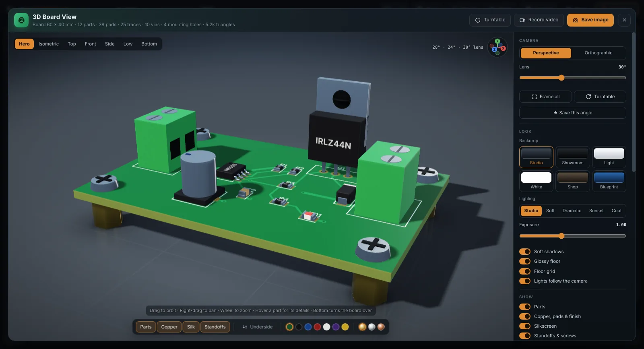Switch to the Bottom view preset
Viewport: 644px width, 349px height.
click(x=149, y=44)
